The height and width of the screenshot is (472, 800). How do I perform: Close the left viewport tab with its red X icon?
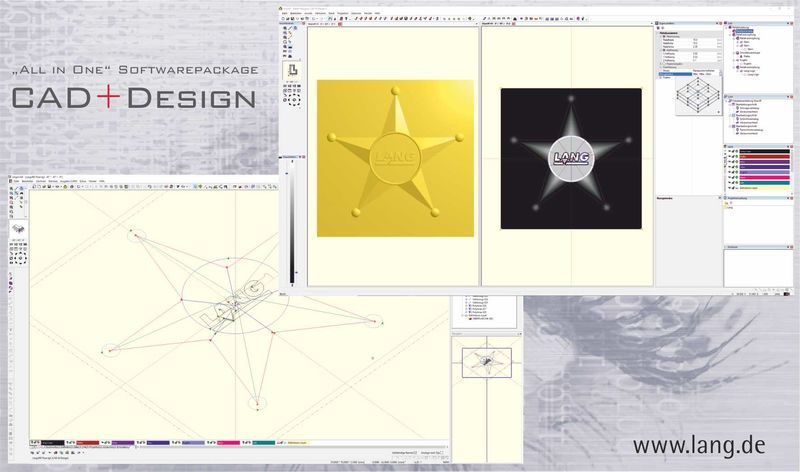340,24
